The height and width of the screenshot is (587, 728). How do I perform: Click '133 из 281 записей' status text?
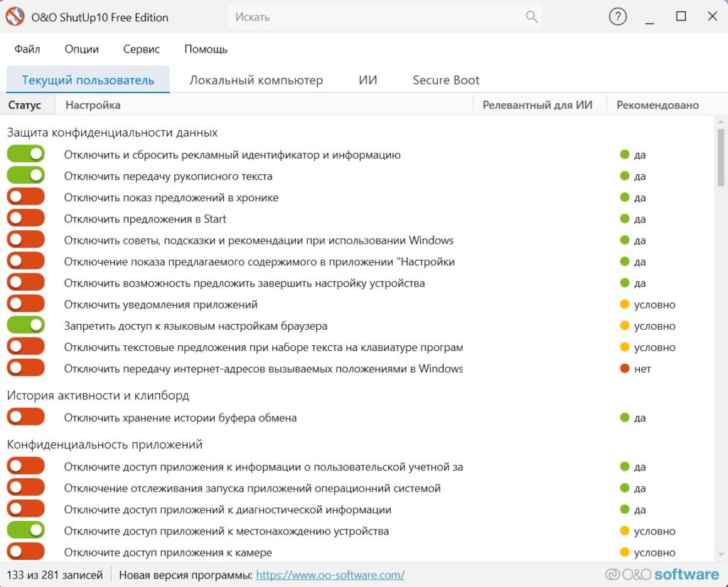[54, 575]
